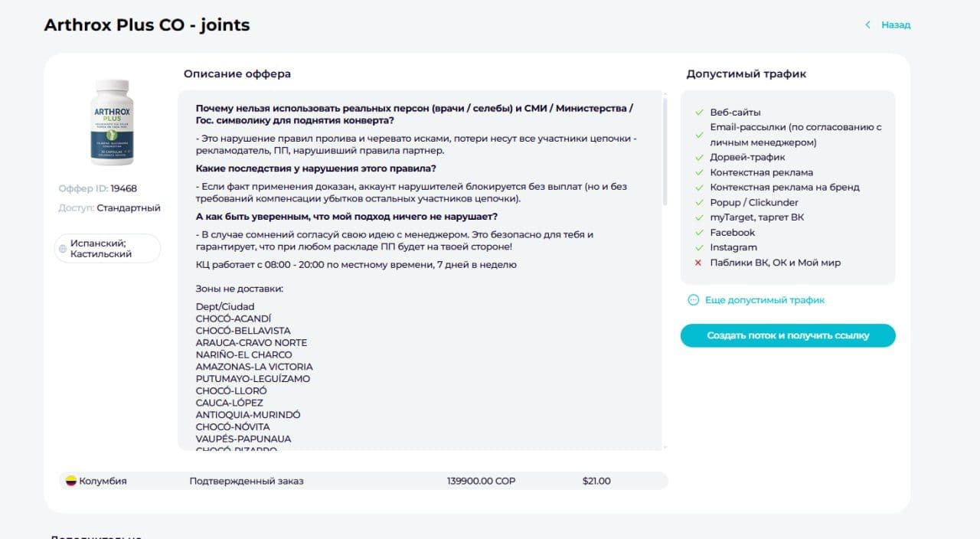Click the scroll down arrow in description

click(664, 446)
